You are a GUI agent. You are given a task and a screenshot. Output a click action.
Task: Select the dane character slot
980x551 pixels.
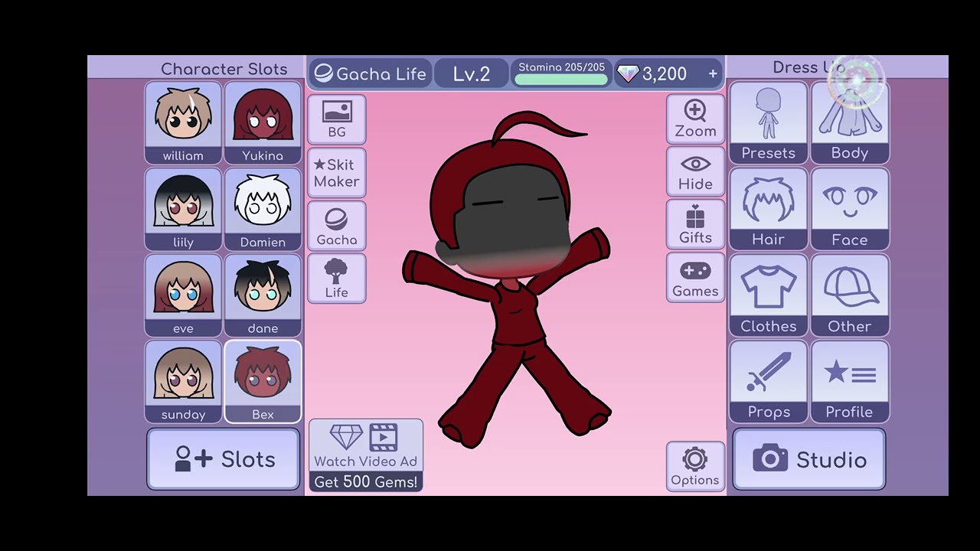263,296
